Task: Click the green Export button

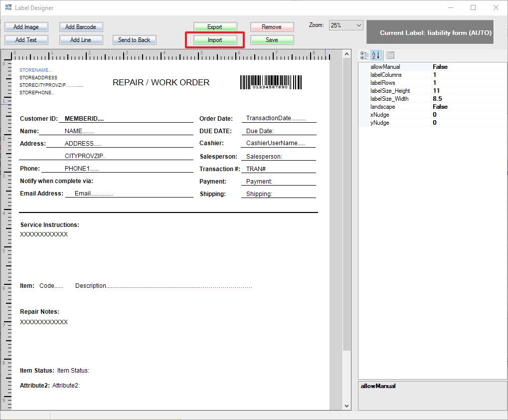Action: [x=215, y=27]
